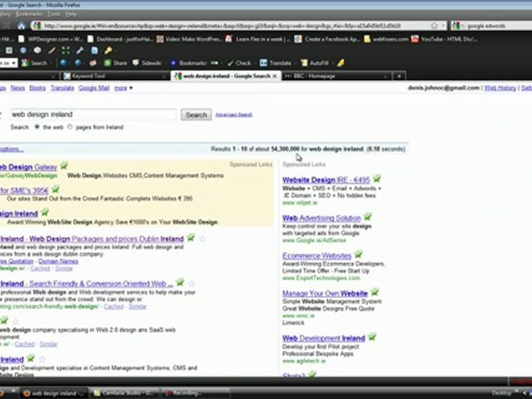
Task: Click the web design ireland Firefox taskbar button
Action: click(54, 393)
